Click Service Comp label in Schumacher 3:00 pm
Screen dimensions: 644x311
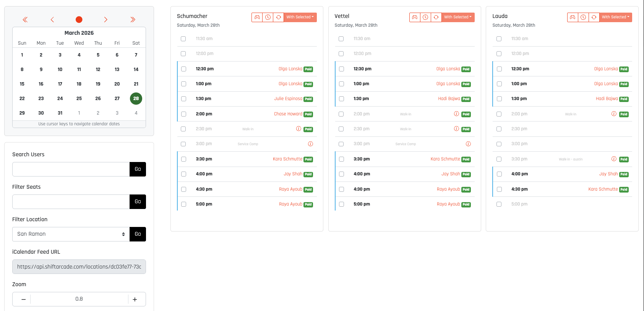(x=248, y=144)
